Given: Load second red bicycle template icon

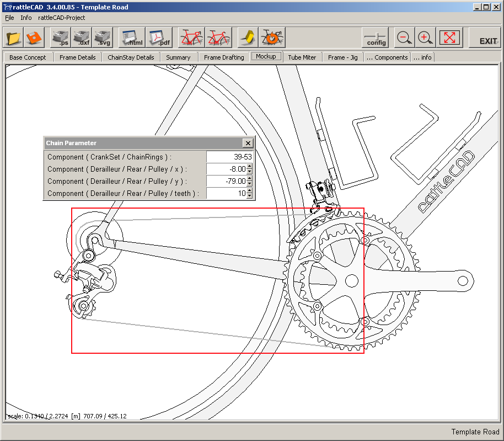Looking at the screenshot, I should coord(218,38).
